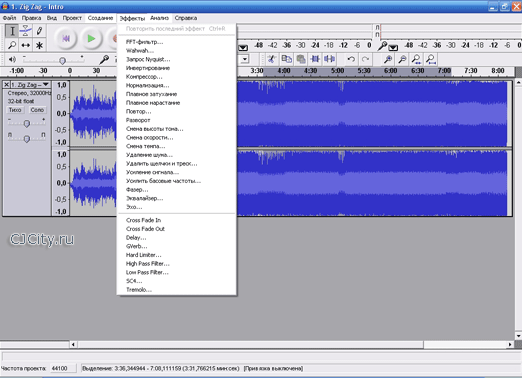The width and height of the screenshot is (522, 378).
Task: Click the Skip to Start button
Action: click(66, 39)
